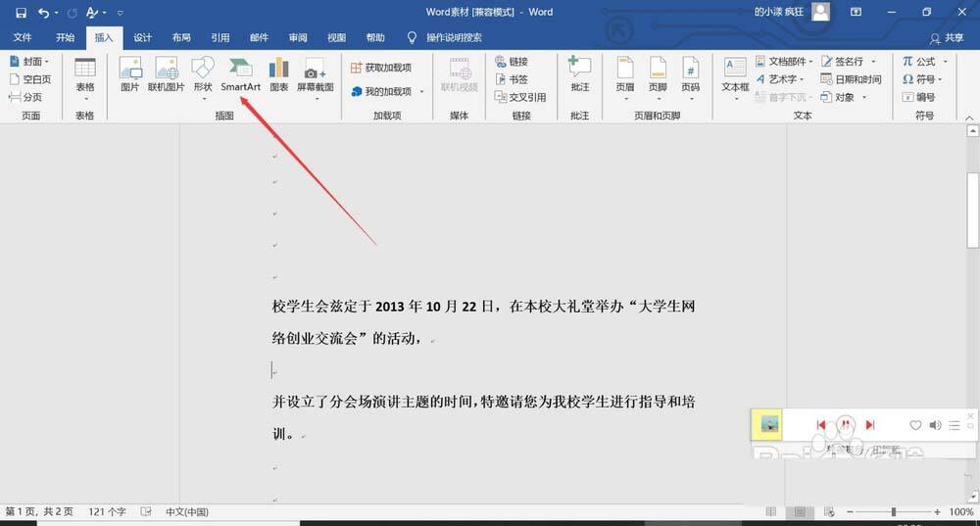
Task: Skip to next track in music widget
Action: (869, 425)
